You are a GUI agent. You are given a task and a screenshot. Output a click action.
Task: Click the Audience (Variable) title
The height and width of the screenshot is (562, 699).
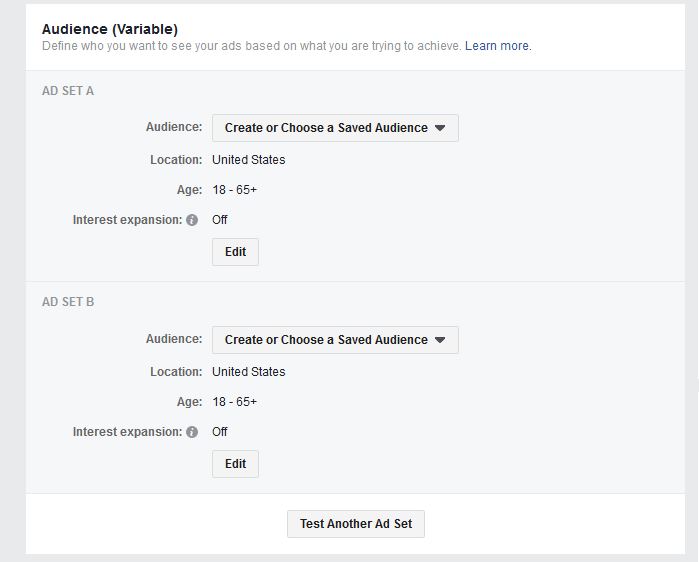(110, 29)
